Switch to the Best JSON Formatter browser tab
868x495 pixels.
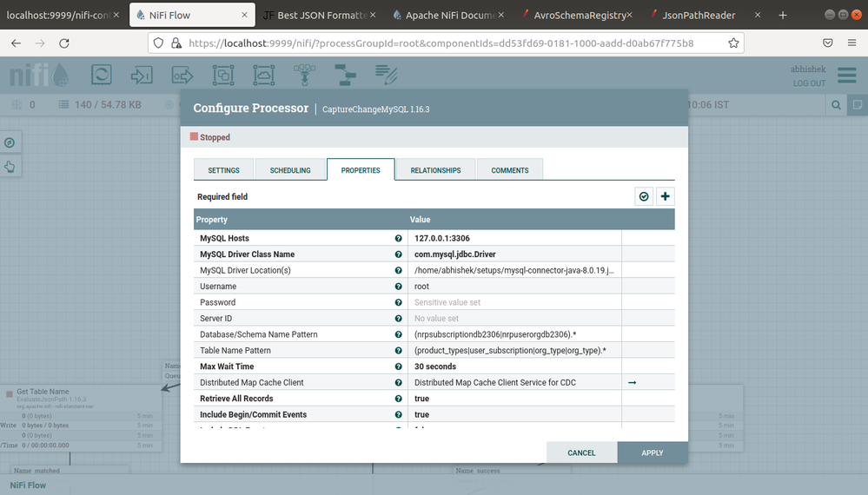(x=318, y=15)
